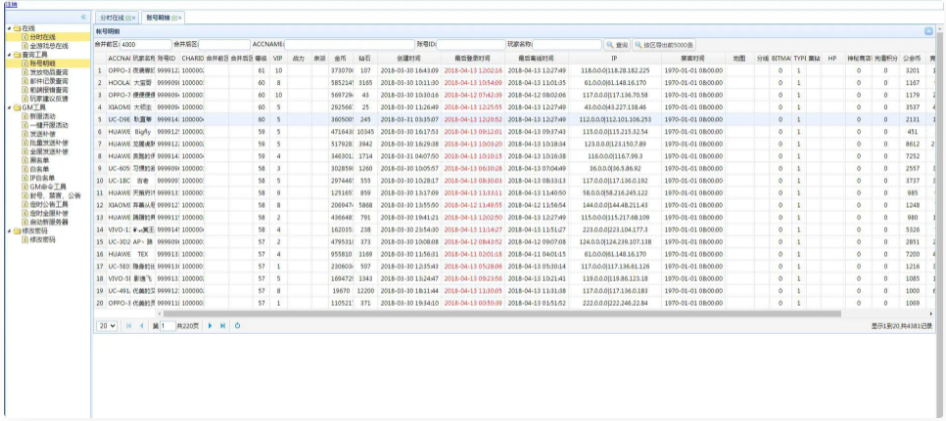Collapse the 帐号明细 panel with top-right icon
Screen dimensions: 946x421
928,32
